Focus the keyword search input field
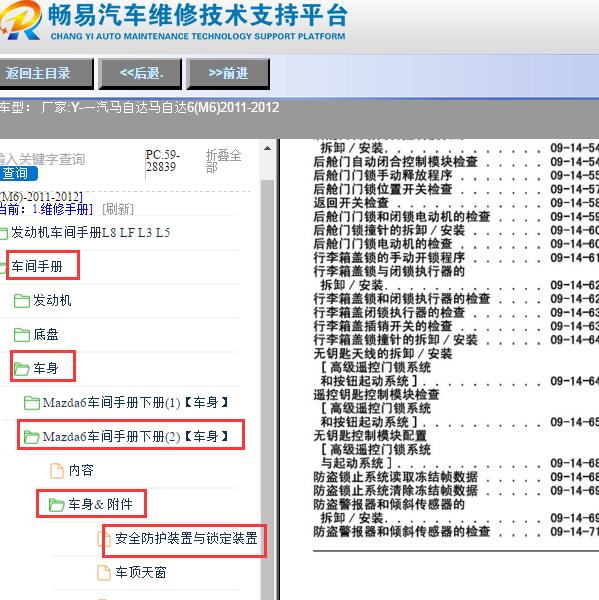The image size is (599, 600). [42, 159]
